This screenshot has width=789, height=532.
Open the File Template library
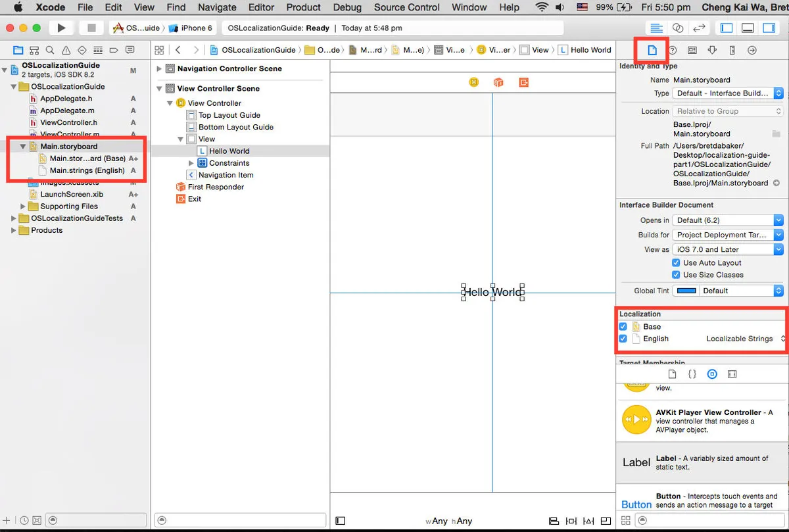point(672,374)
